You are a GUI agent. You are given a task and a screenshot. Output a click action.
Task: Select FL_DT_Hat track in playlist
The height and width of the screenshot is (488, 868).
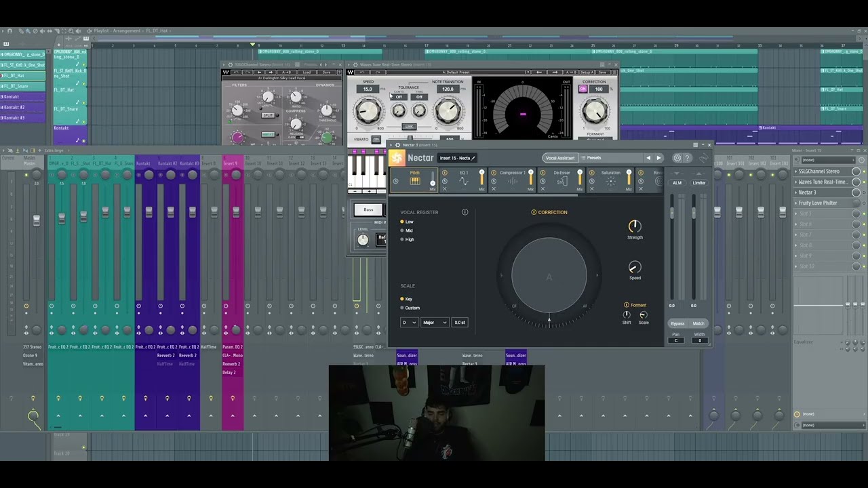[22, 76]
